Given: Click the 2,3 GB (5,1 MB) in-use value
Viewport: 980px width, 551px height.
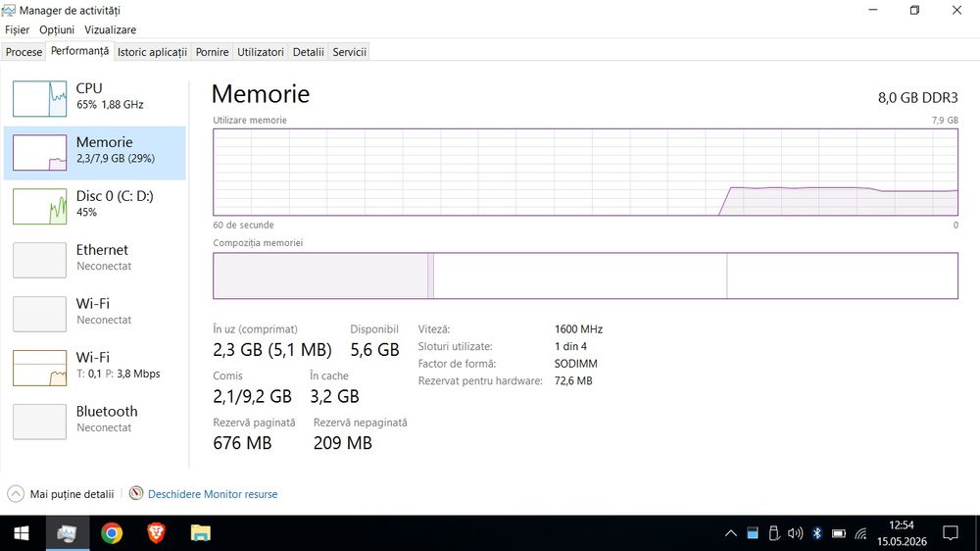Looking at the screenshot, I should pos(271,350).
